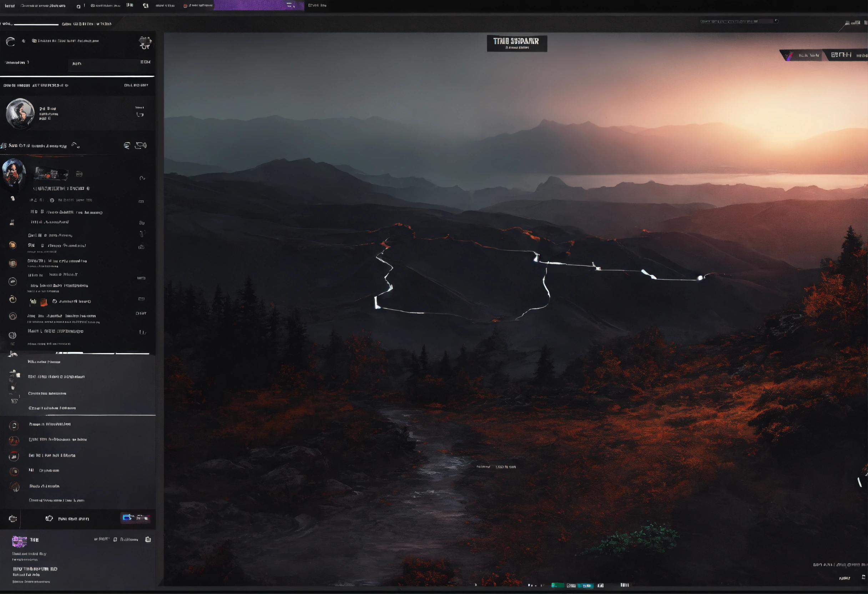This screenshot has height=594, width=868.
Task: Click the camera-like icon left of the lower sidebar bar
Action: [13, 519]
